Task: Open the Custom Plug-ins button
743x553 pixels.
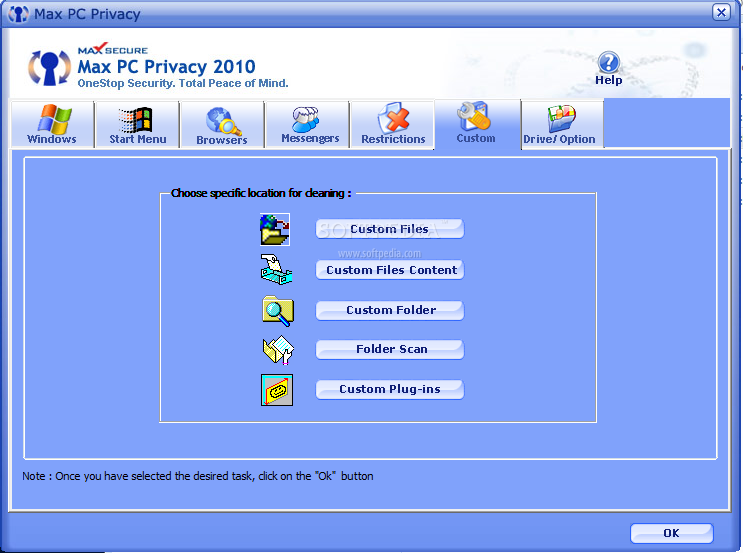Action: (390, 390)
